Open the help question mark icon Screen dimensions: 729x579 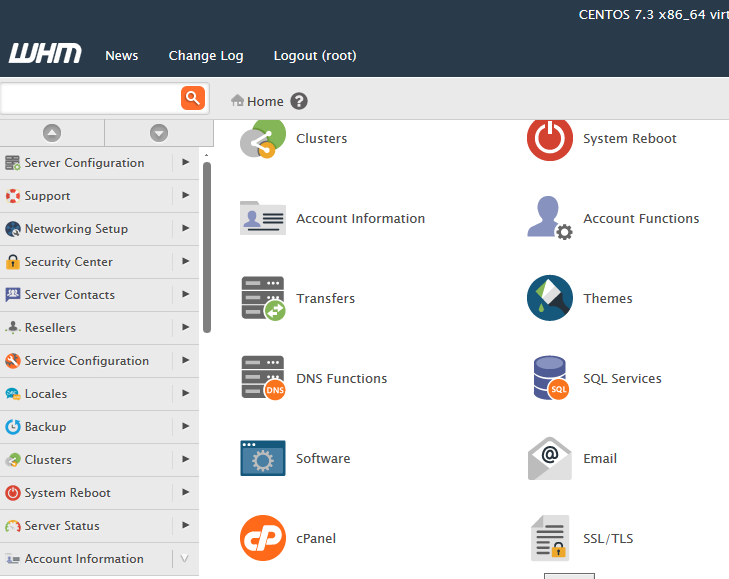[299, 101]
